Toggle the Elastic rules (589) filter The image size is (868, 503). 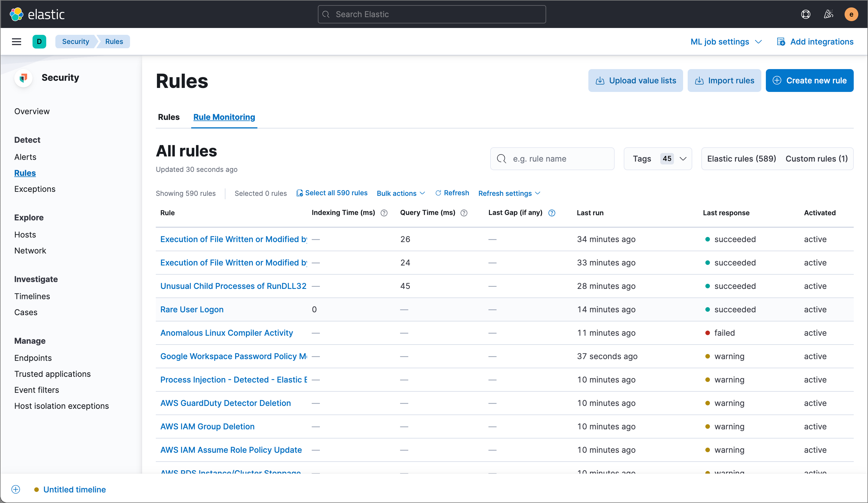(x=741, y=159)
